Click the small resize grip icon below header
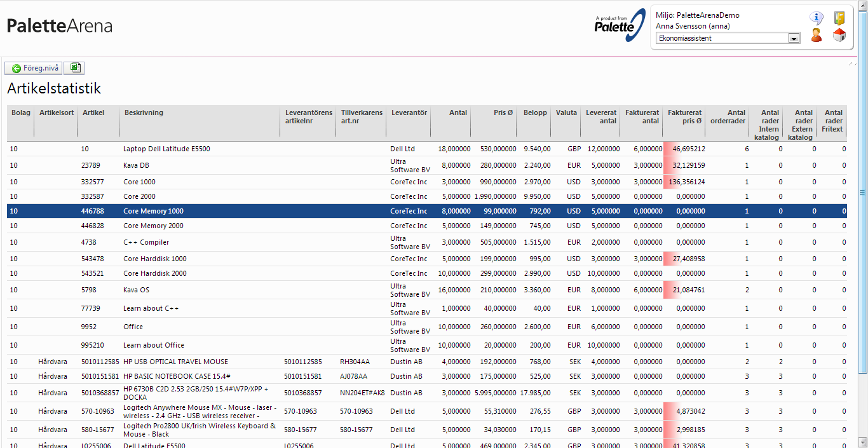 (851, 64)
